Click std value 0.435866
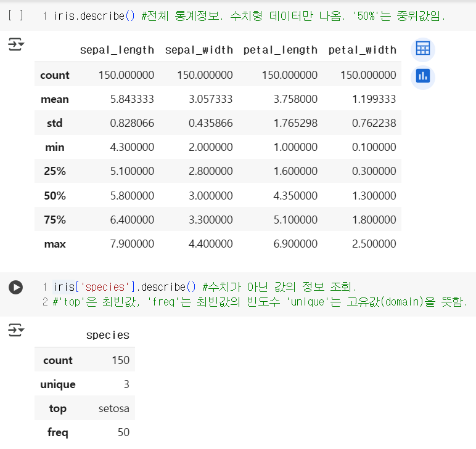Screen dimensions: 476x449 pos(211,123)
